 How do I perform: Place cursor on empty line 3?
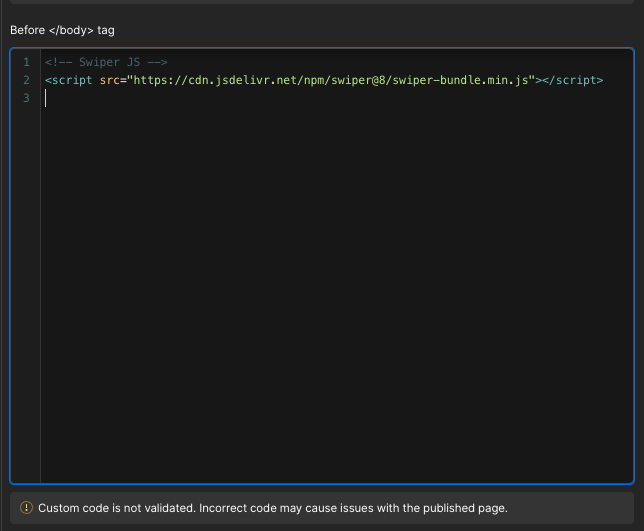coord(337,98)
